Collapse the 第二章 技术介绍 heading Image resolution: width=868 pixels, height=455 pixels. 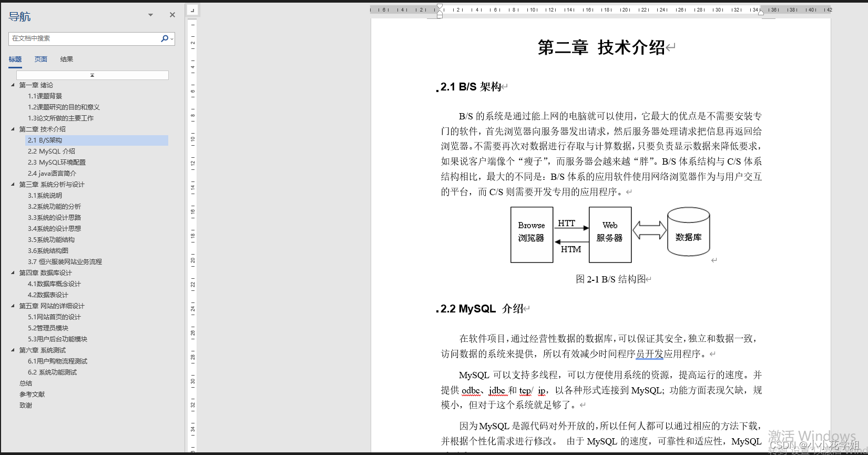tap(13, 129)
